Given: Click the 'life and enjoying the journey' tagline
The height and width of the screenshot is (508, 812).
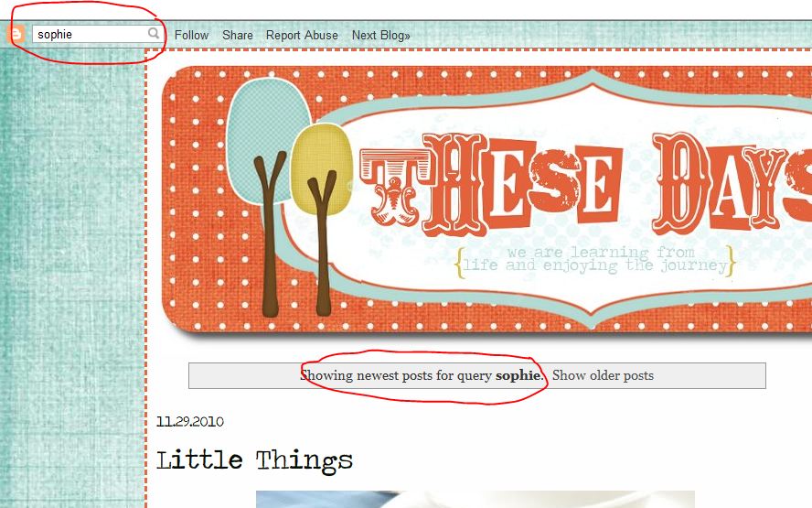Looking at the screenshot, I should tap(595, 265).
